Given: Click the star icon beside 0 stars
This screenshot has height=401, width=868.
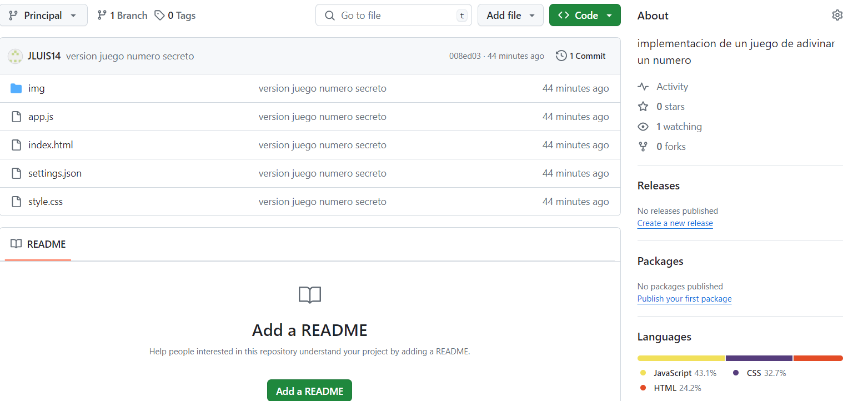Looking at the screenshot, I should (643, 106).
